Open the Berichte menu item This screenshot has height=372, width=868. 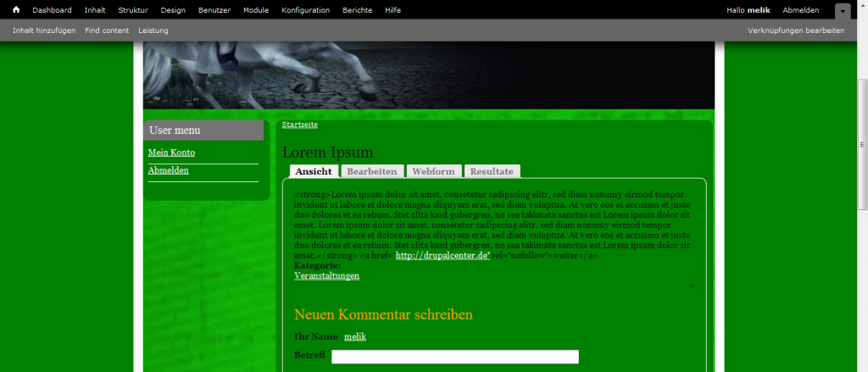356,10
